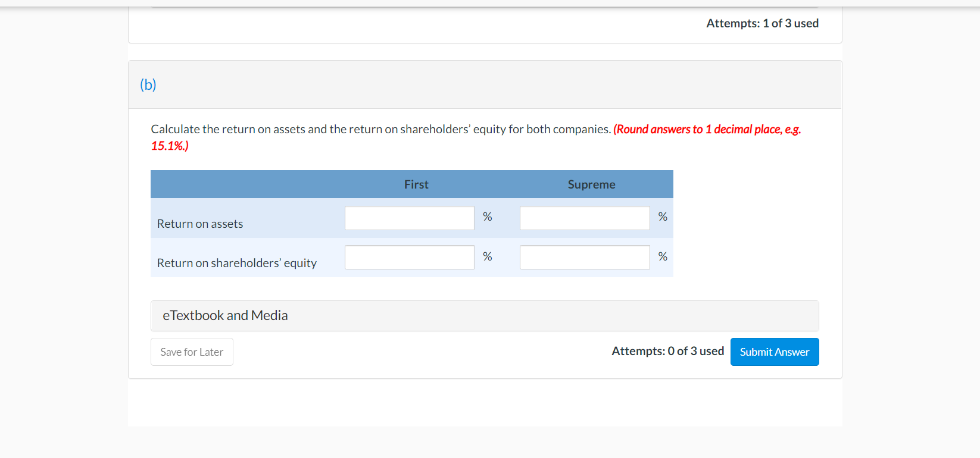Click the First return on shareholders' equity field

coord(409,257)
